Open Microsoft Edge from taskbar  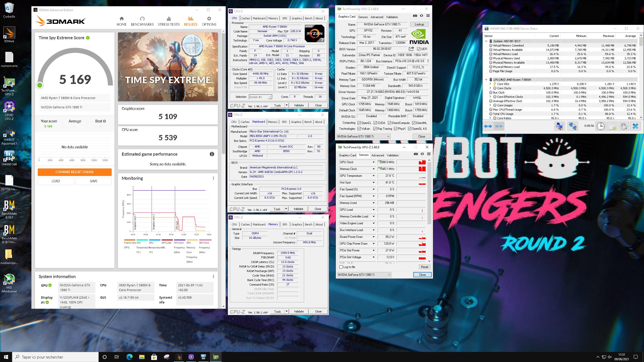point(129,357)
